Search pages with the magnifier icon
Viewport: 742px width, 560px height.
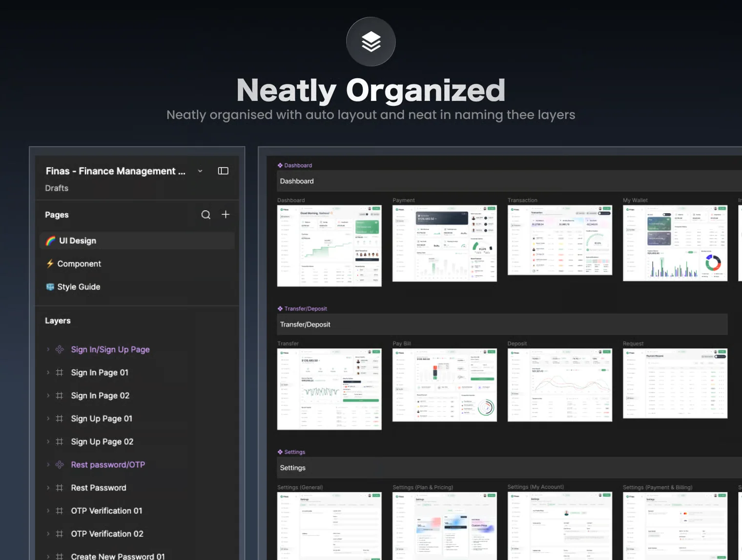click(x=206, y=215)
